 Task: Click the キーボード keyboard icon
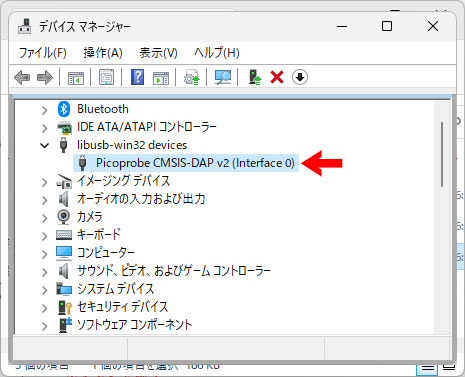(x=64, y=235)
